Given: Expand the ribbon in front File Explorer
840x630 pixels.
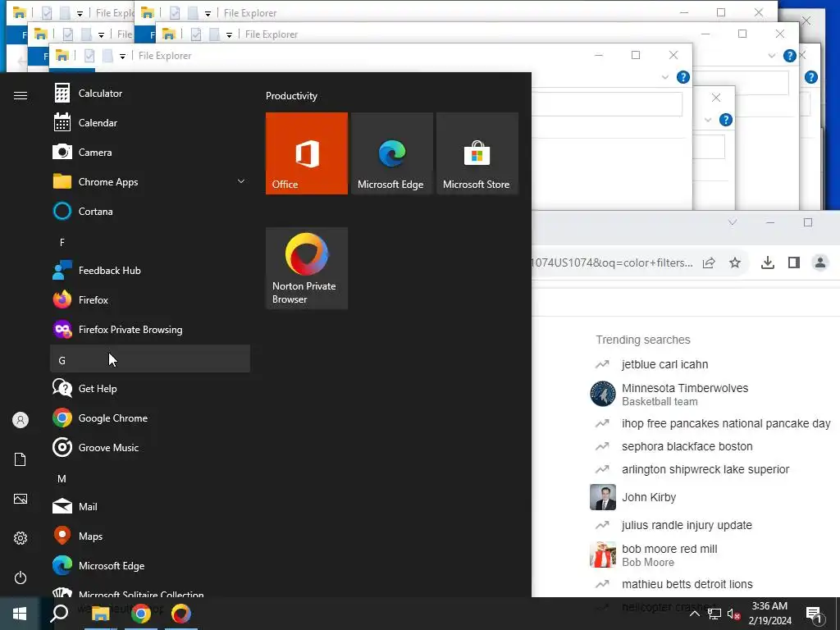Looking at the screenshot, I should point(665,77).
